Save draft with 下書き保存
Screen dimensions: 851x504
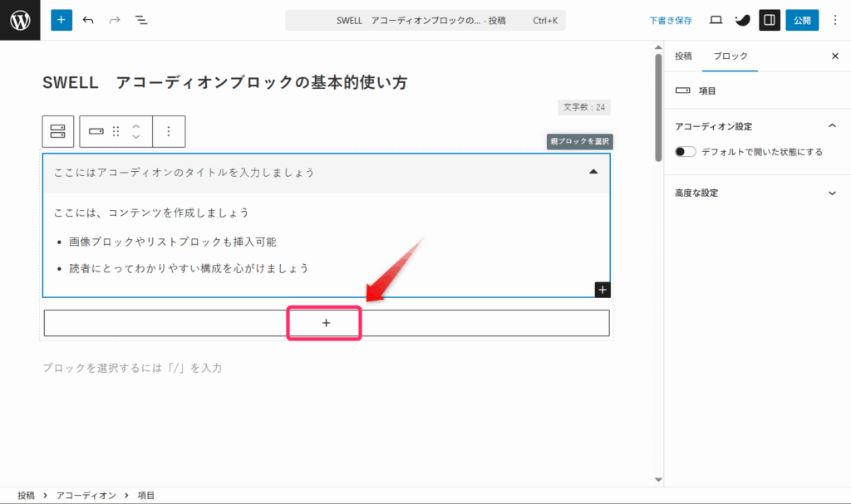(671, 20)
